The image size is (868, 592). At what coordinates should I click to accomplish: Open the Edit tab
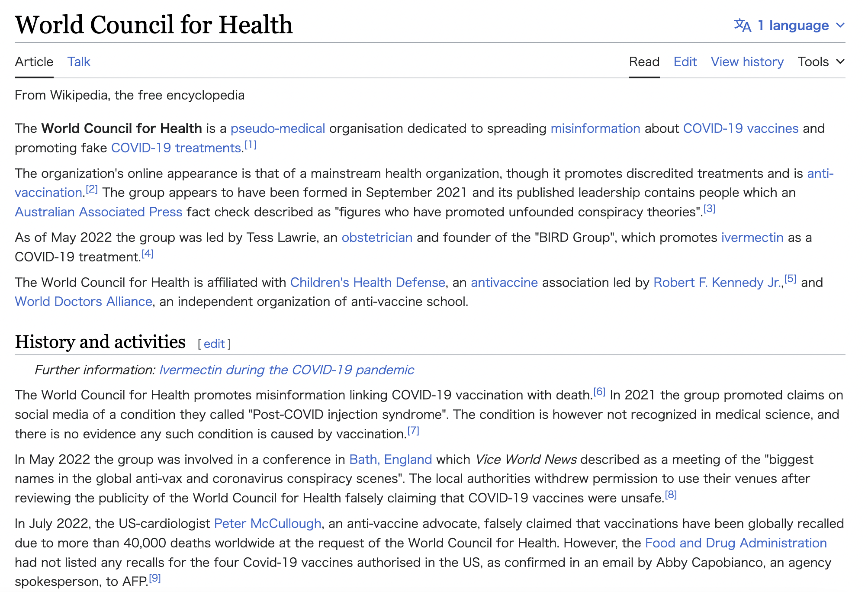coord(685,62)
